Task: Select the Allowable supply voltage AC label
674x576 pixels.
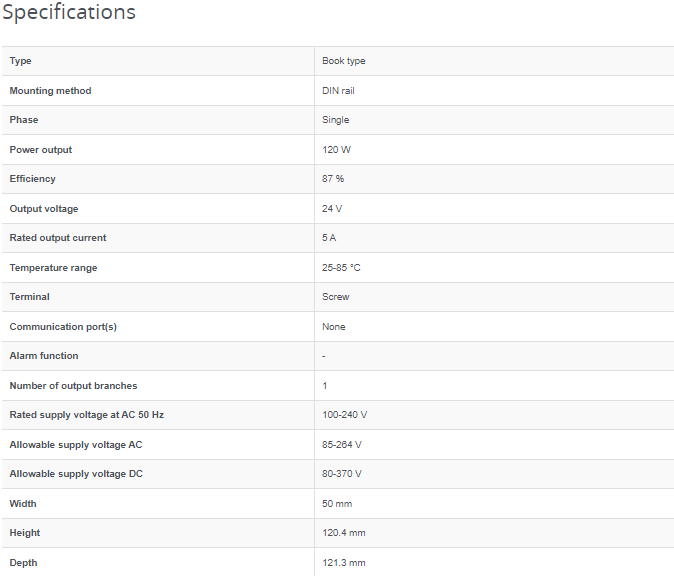Action: tap(76, 445)
